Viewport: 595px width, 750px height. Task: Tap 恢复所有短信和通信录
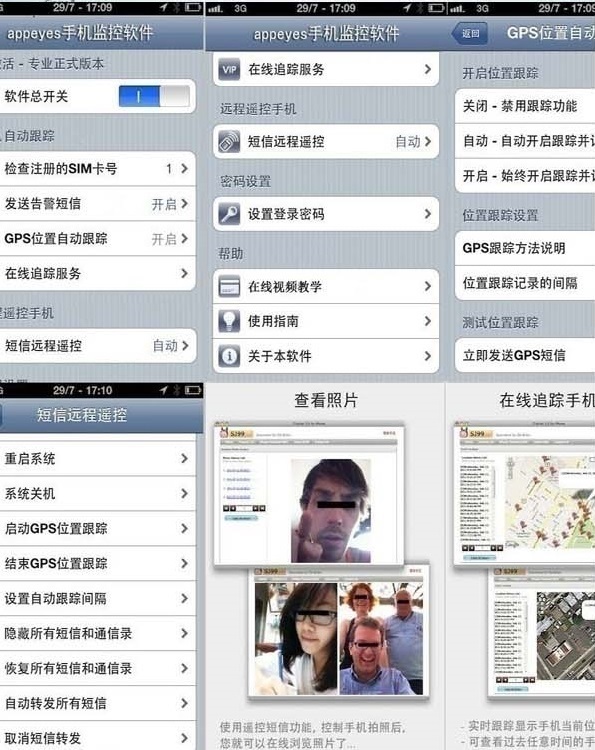click(98, 668)
